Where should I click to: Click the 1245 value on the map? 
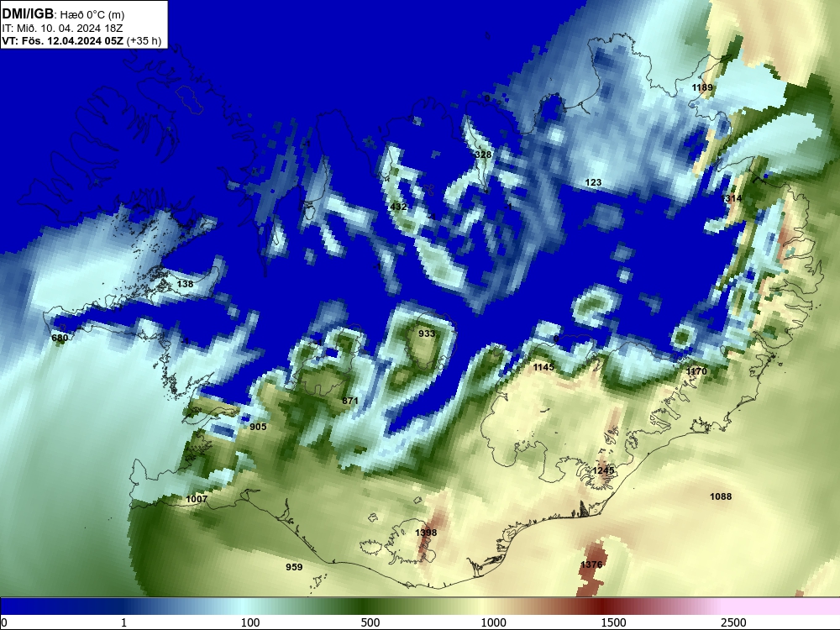[603, 470]
